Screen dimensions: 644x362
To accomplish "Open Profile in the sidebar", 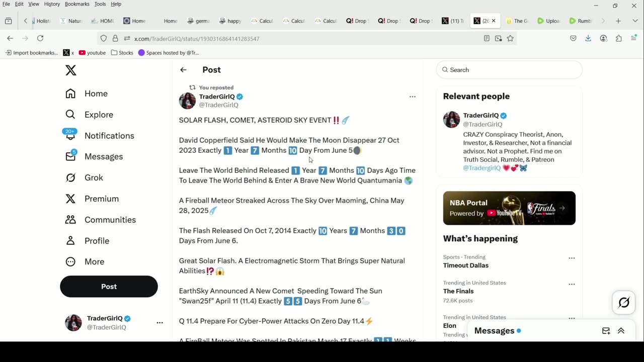I will point(88,241).
